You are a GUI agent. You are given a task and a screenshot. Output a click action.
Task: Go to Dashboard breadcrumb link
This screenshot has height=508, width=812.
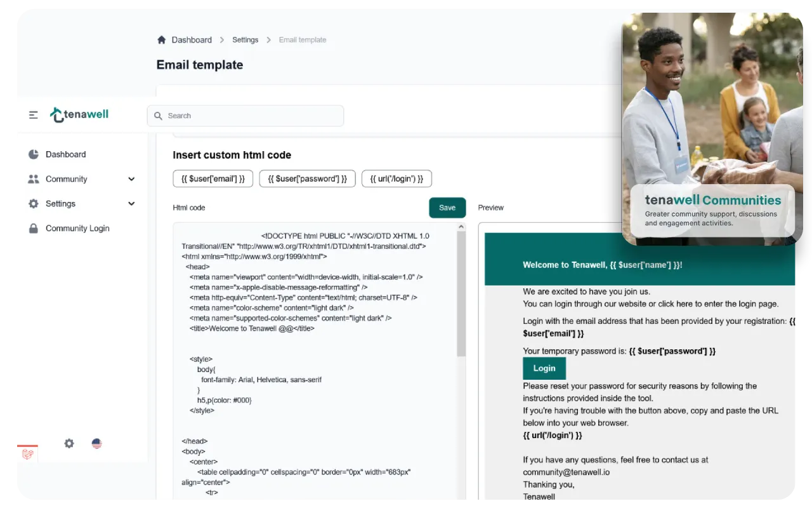[x=192, y=39]
